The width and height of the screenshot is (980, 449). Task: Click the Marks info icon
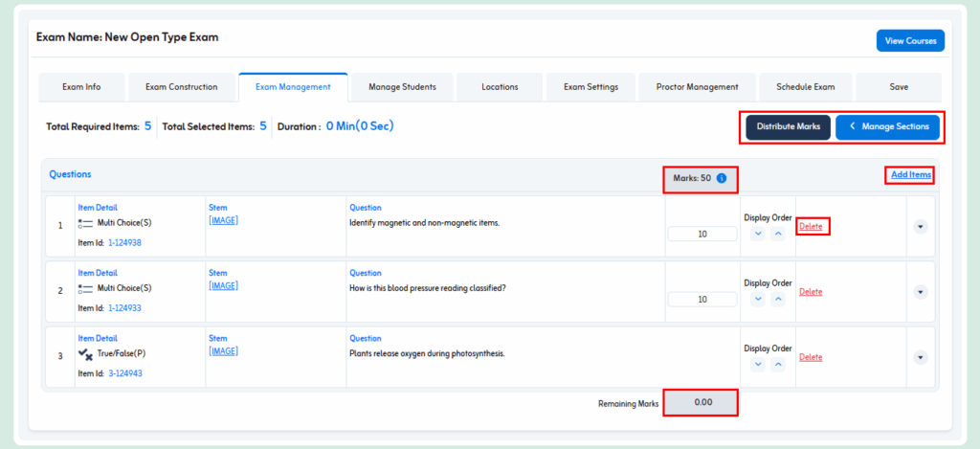pyautogui.click(x=722, y=178)
